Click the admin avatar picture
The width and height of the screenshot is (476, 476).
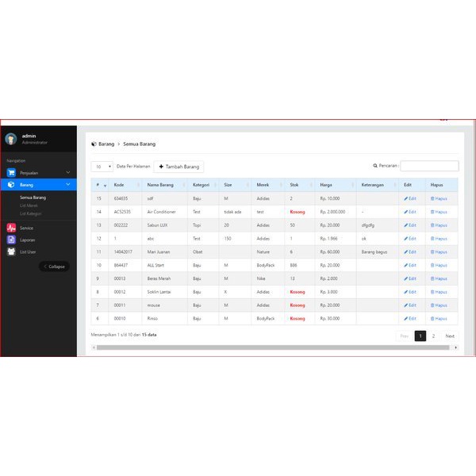click(x=11, y=139)
